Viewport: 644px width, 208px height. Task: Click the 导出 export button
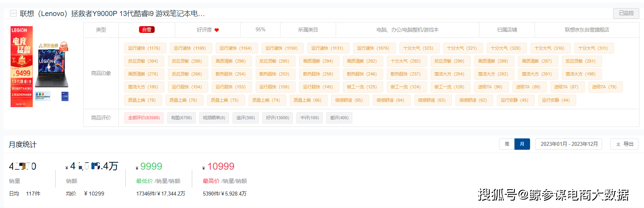coord(624,144)
